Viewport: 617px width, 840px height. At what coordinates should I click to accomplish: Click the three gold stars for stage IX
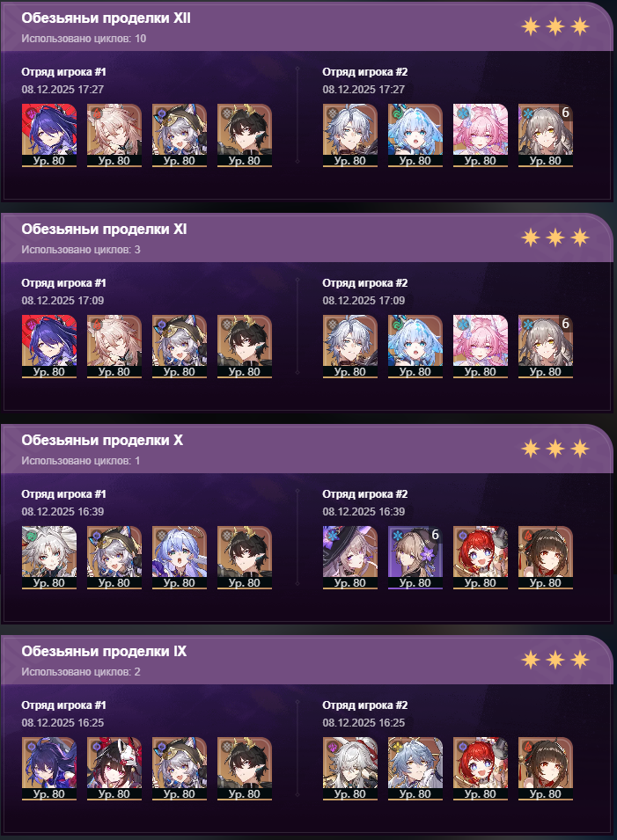point(555,660)
